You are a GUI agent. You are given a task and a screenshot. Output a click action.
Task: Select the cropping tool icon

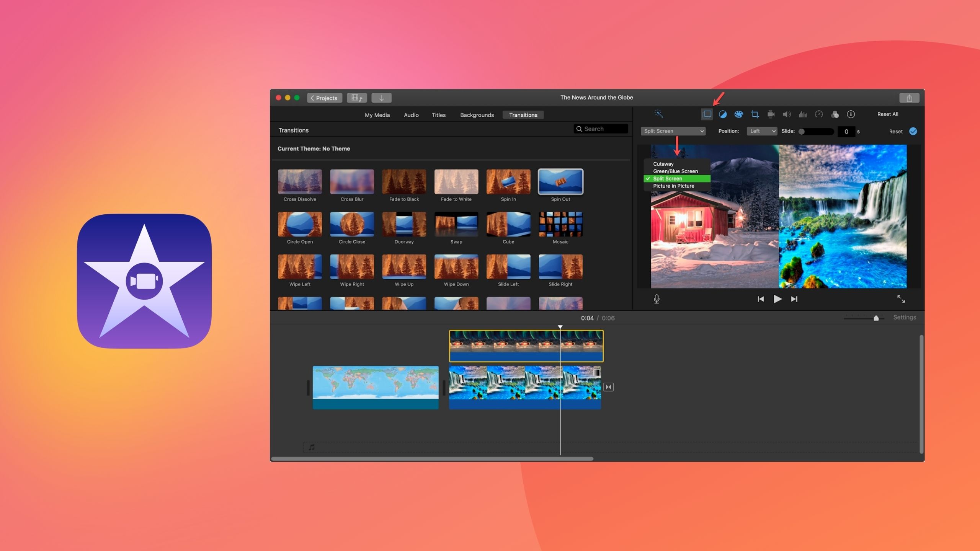coord(755,114)
